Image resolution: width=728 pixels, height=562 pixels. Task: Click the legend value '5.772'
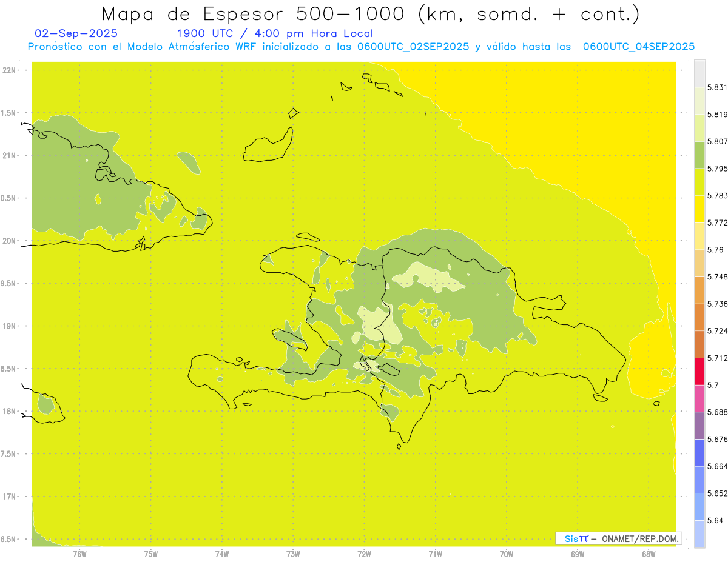click(x=717, y=222)
